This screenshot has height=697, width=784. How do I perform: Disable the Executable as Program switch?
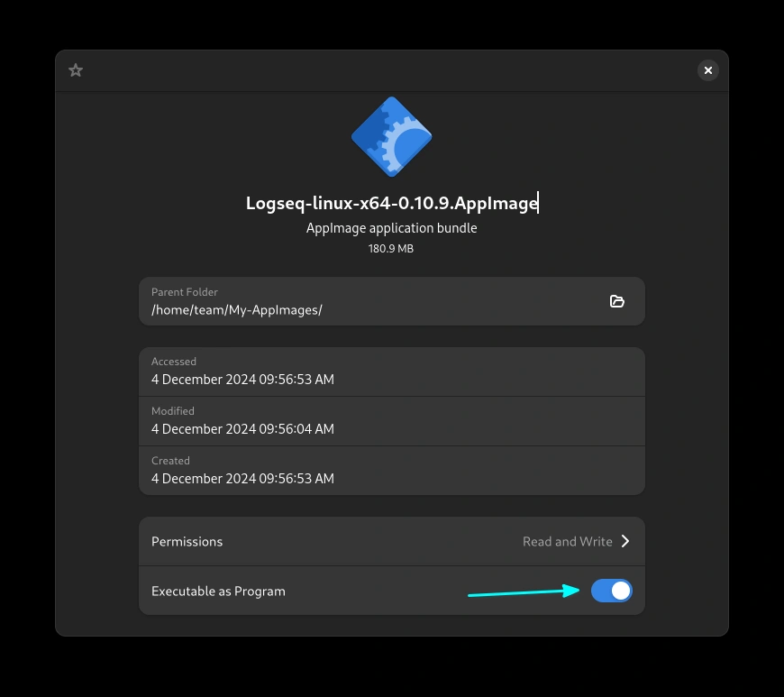coord(612,591)
